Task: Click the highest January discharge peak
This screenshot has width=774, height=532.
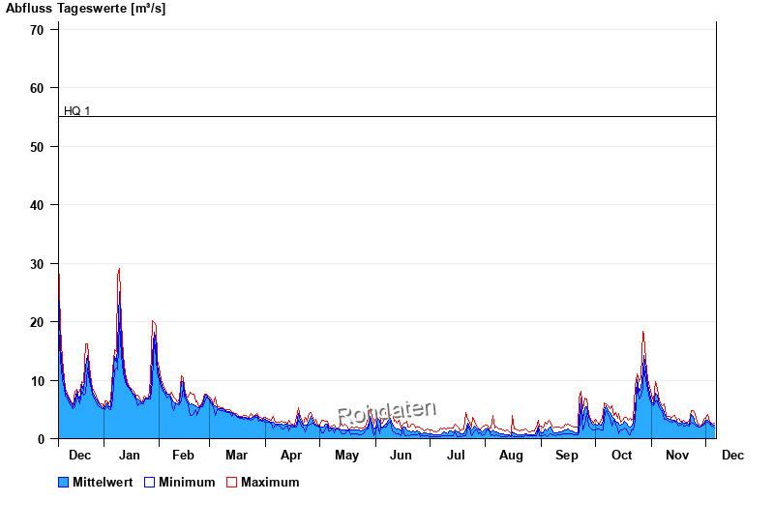Action: (119, 270)
